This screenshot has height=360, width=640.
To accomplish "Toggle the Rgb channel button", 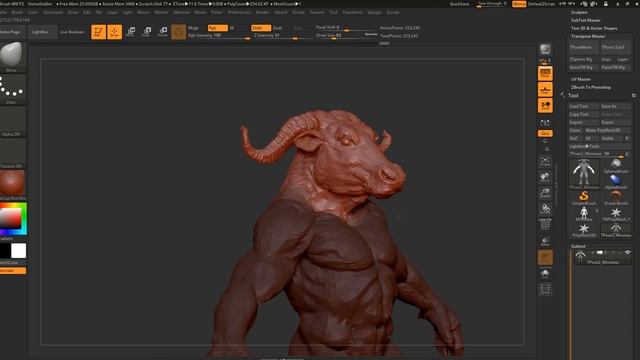I will pyautogui.click(x=218, y=28).
